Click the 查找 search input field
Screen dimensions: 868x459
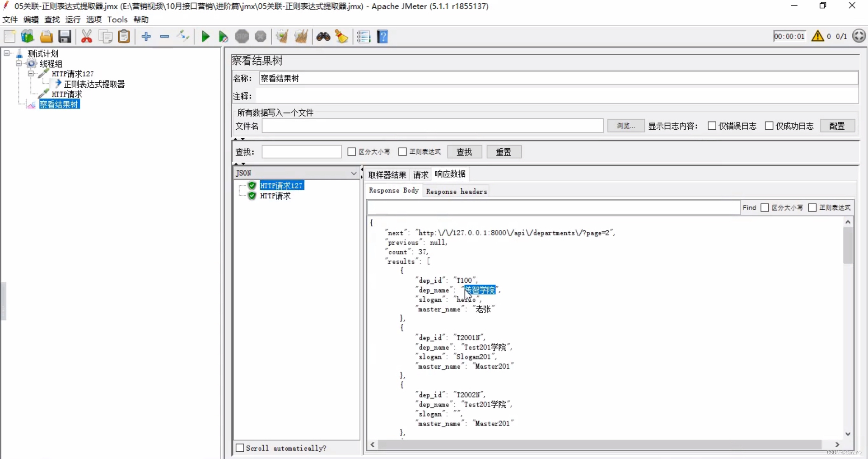(x=302, y=152)
